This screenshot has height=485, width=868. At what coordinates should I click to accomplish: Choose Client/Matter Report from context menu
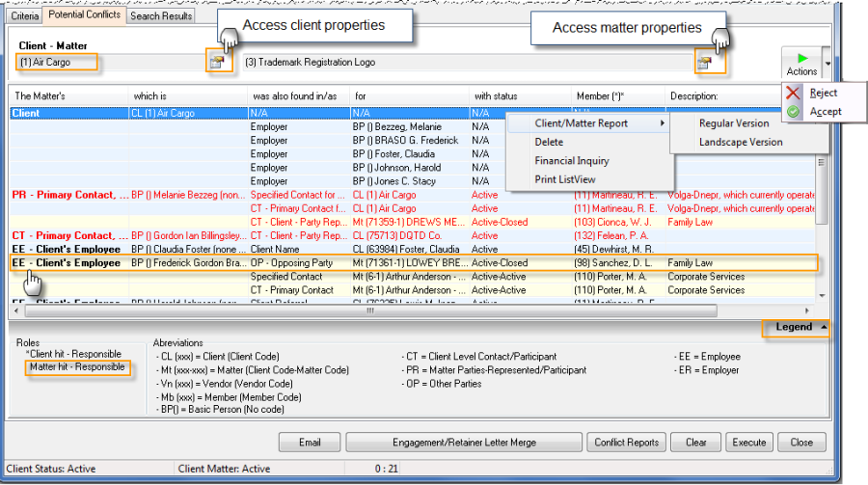point(581,123)
